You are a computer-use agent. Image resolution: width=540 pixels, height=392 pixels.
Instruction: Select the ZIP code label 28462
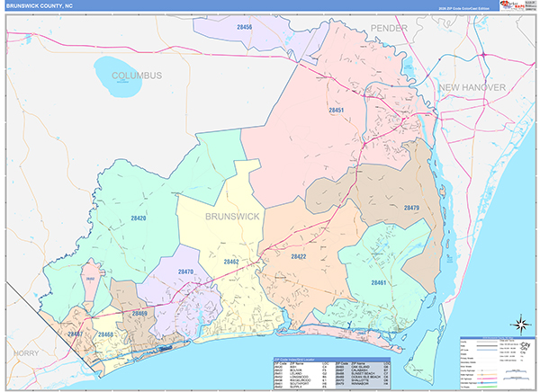click(231, 262)
